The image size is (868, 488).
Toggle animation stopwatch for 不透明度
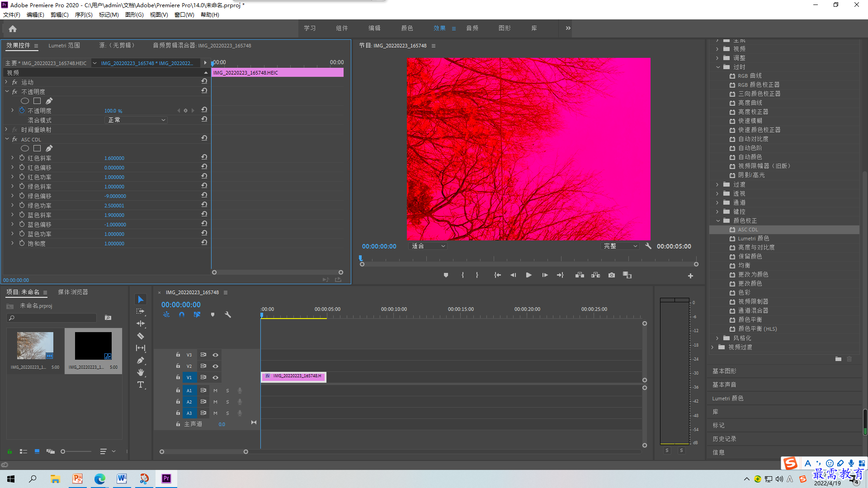[x=22, y=110]
